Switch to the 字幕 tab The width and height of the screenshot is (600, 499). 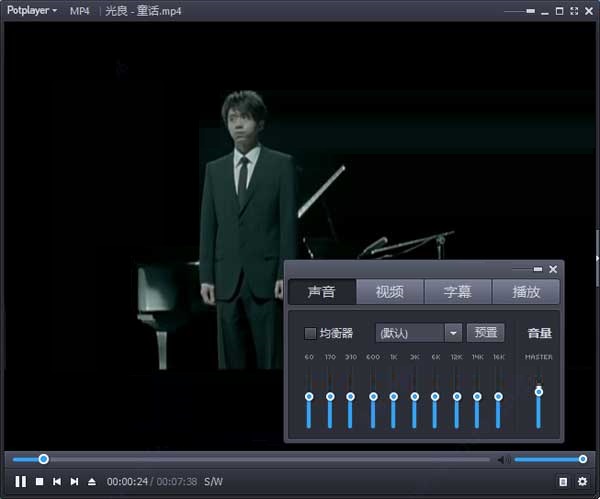[x=457, y=292]
